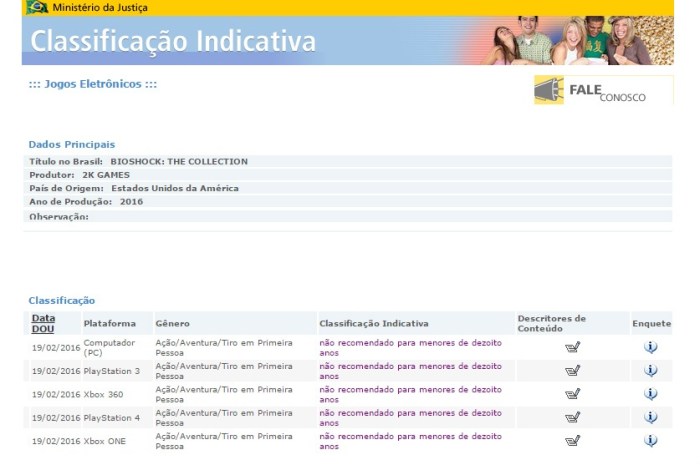This screenshot has width=700, height=465.
Task: Click the Dados Principais heading
Action: pos(72,145)
